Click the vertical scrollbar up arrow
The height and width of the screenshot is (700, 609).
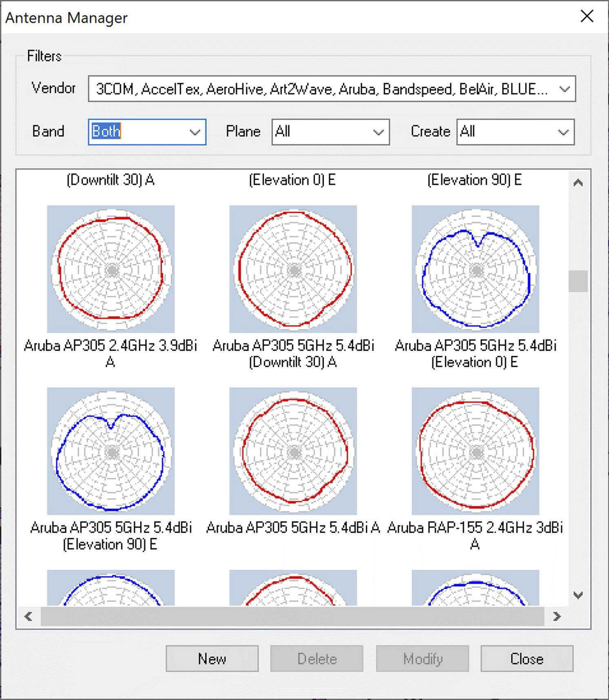point(578,183)
